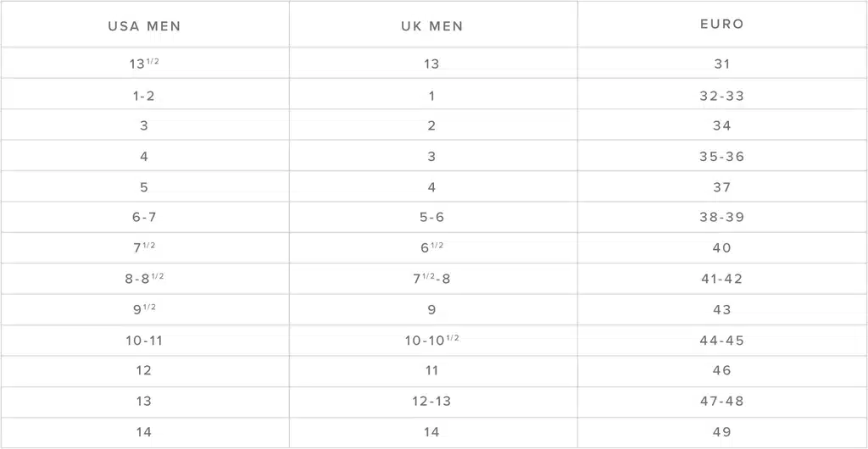868x449 pixels.
Task: Select the USA size 13½ cell
Action: tap(144, 63)
